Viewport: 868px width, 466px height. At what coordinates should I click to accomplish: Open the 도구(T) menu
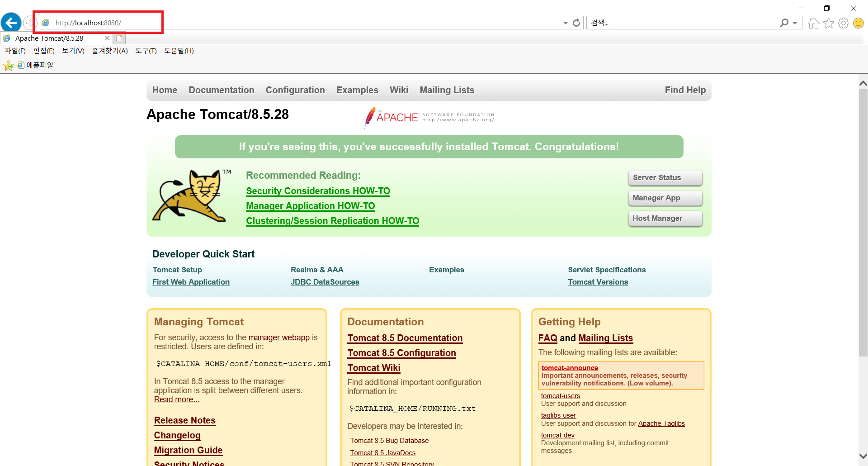click(146, 51)
